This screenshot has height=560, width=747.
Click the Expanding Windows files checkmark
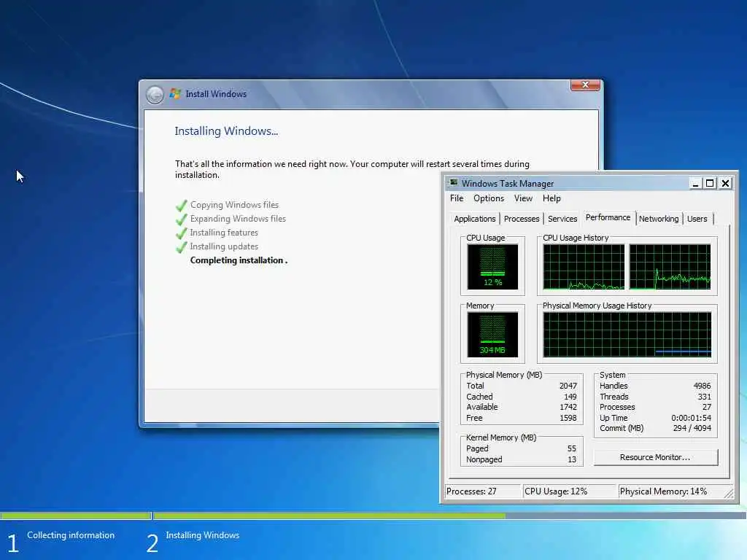(x=181, y=219)
